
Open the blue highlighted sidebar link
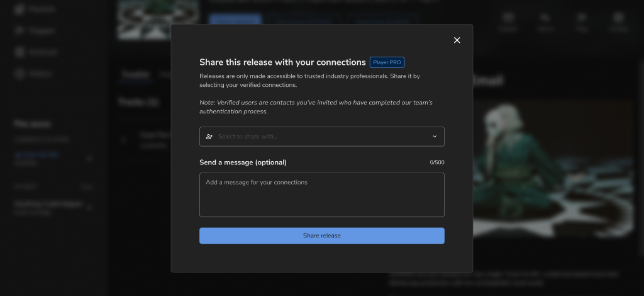(x=36, y=154)
